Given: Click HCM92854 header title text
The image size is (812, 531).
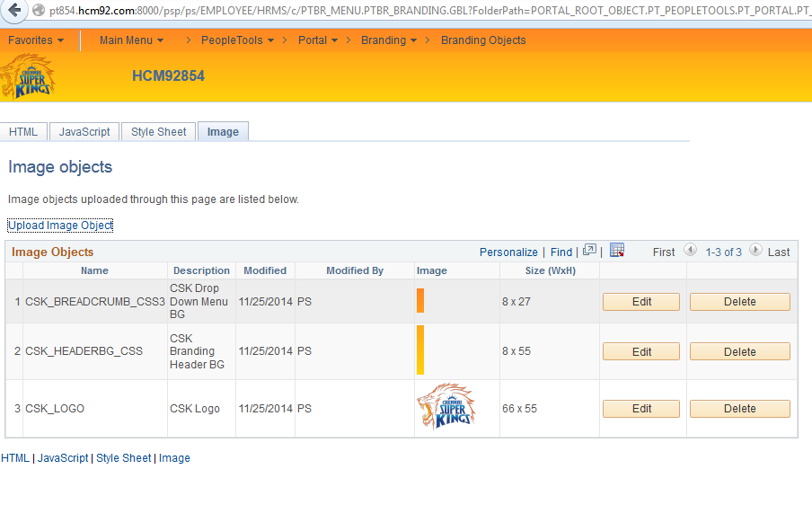Looking at the screenshot, I should (x=168, y=76).
